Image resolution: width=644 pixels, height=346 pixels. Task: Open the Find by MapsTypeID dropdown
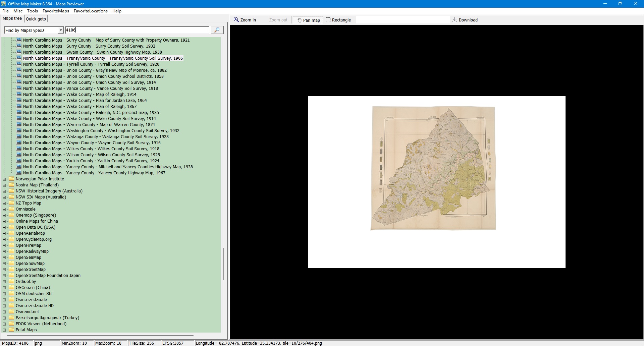tap(60, 30)
